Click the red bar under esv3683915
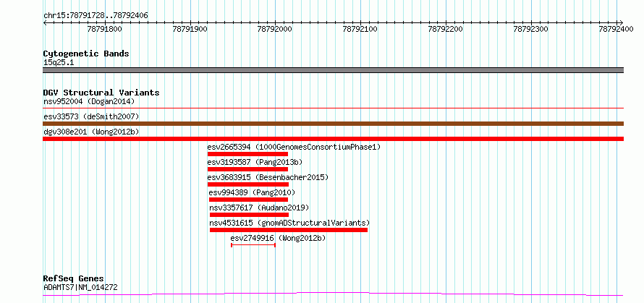Viewport: 644px width, 303px height. tap(248, 184)
